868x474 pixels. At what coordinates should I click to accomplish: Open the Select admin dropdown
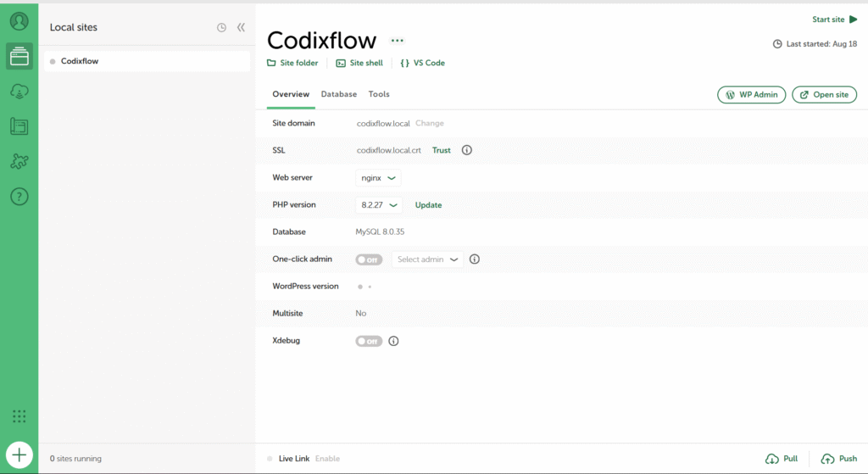click(427, 259)
